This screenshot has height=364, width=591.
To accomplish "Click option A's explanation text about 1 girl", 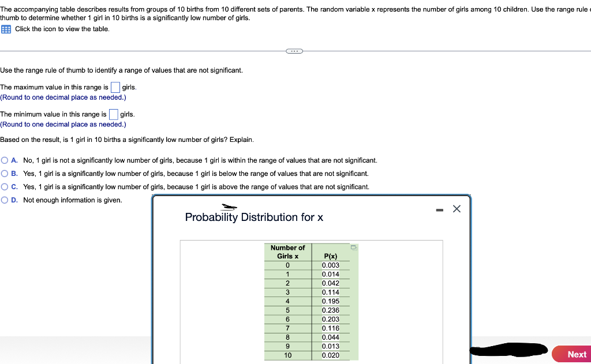I will click(202, 160).
